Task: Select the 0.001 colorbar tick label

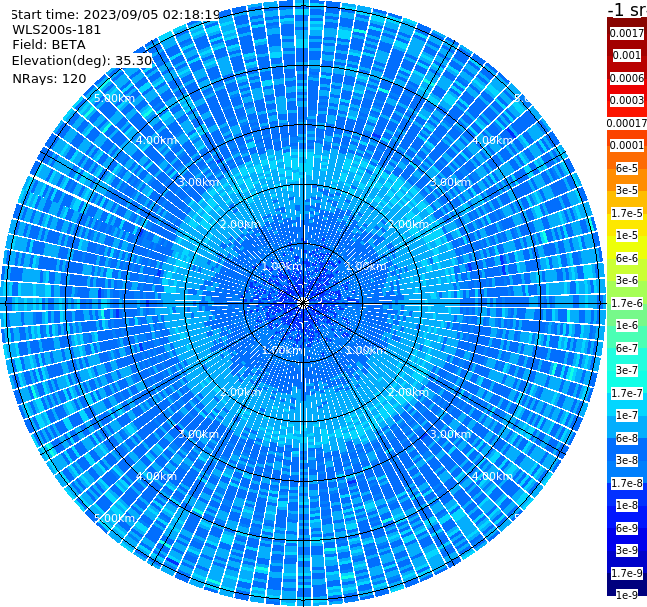Action: point(627,55)
